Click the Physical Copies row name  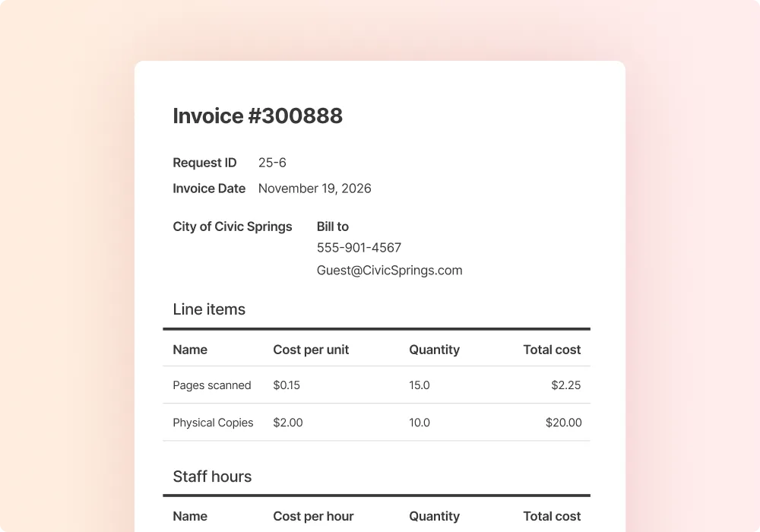(213, 423)
